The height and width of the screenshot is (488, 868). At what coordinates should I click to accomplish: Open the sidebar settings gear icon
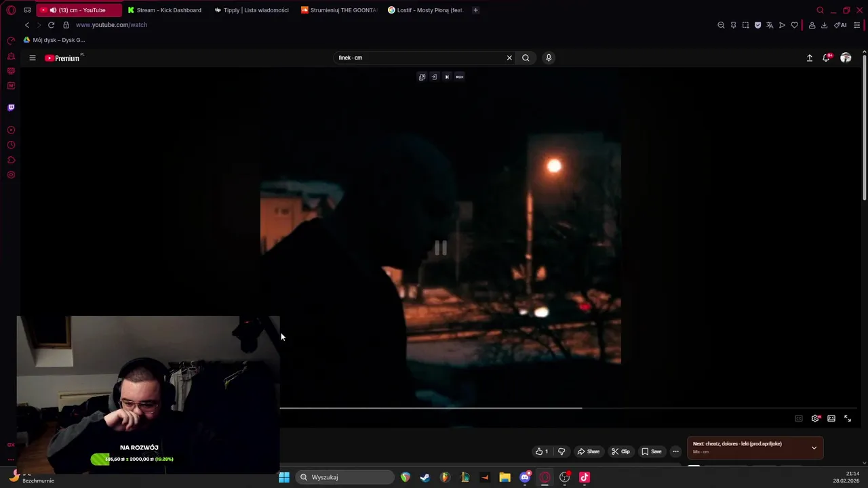(x=11, y=175)
